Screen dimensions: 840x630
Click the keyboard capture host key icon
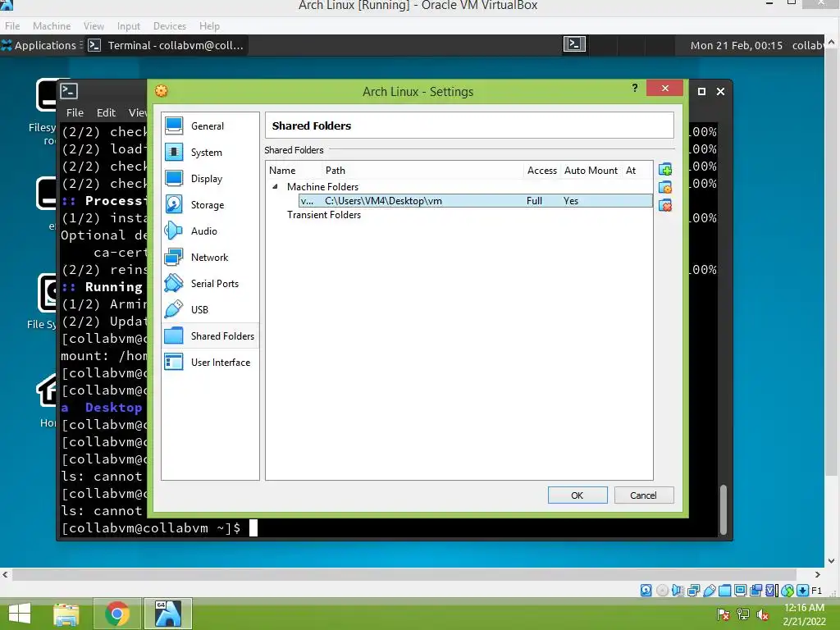pos(802,591)
